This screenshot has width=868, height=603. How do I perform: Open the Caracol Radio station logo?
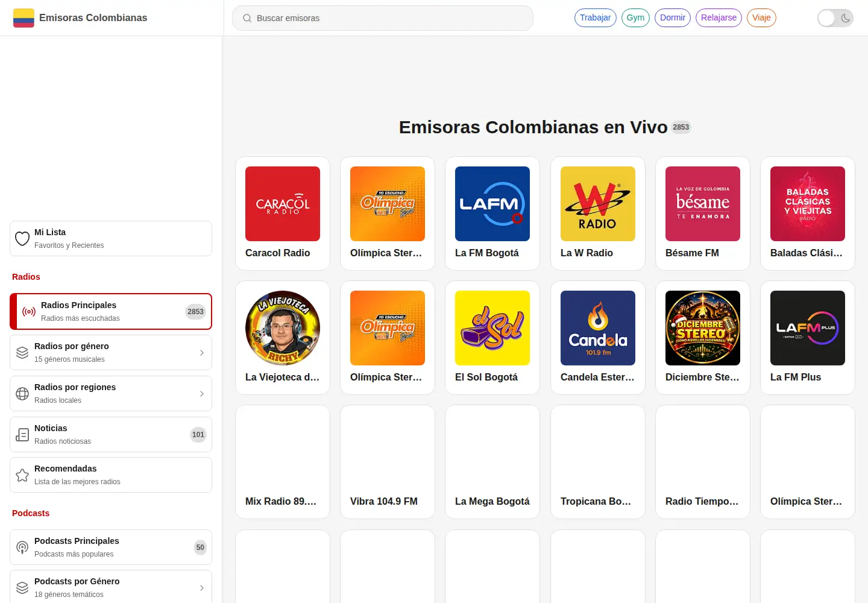[x=283, y=204]
